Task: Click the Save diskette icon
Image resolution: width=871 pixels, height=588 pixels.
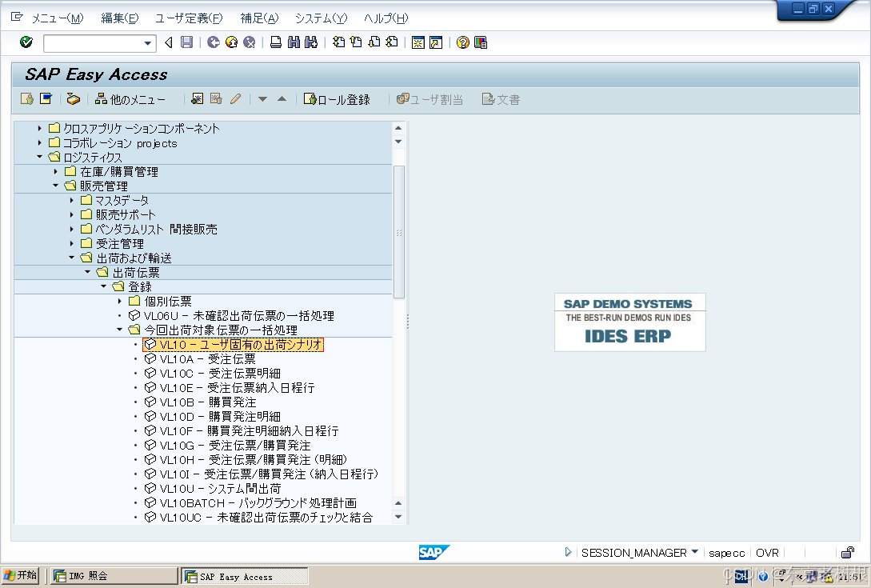Action: [x=186, y=42]
